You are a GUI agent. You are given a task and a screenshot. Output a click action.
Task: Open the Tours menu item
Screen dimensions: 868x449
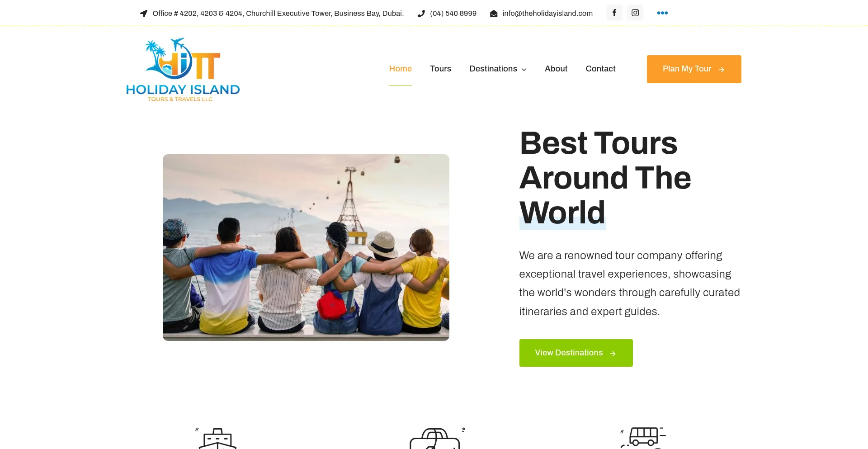coord(440,69)
